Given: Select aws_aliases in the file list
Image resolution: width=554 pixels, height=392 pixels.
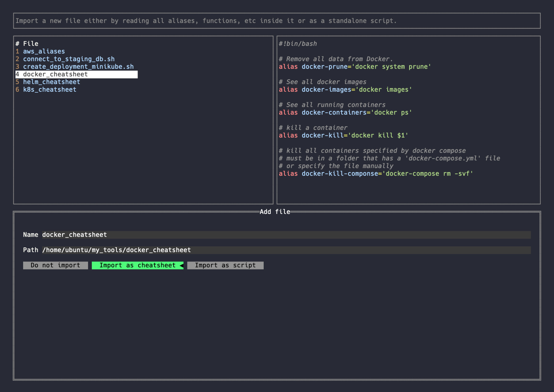Looking at the screenshot, I should click(44, 51).
